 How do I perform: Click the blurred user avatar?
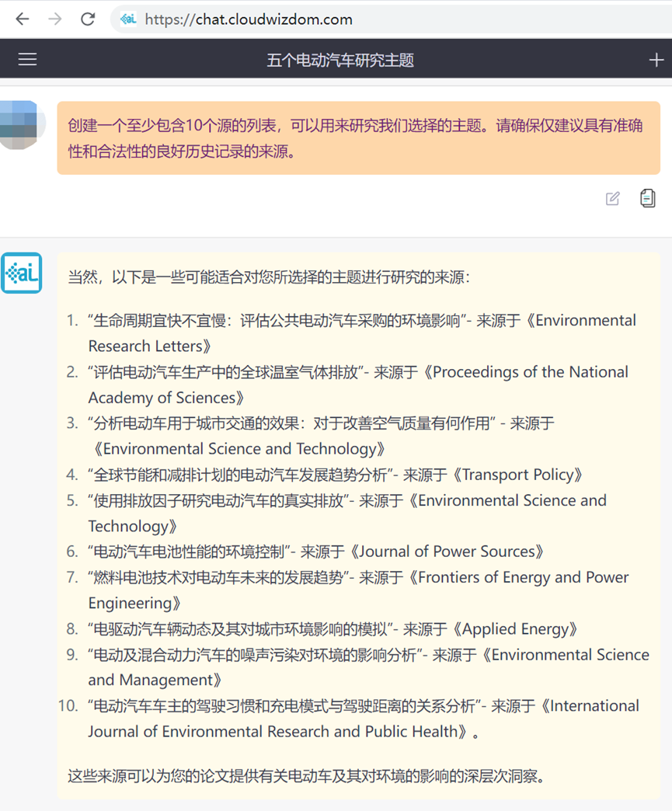pos(21,124)
